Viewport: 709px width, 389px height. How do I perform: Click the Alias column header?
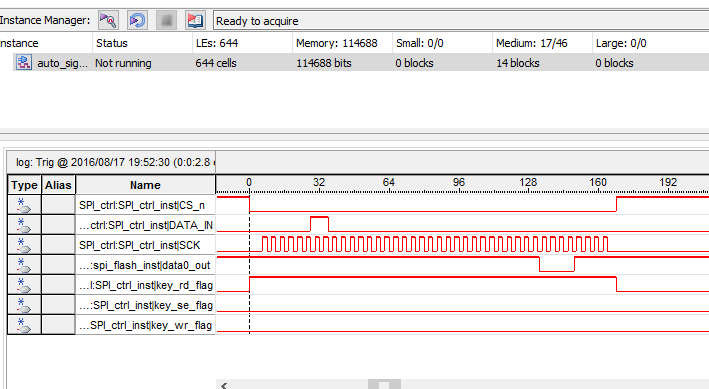(58, 185)
